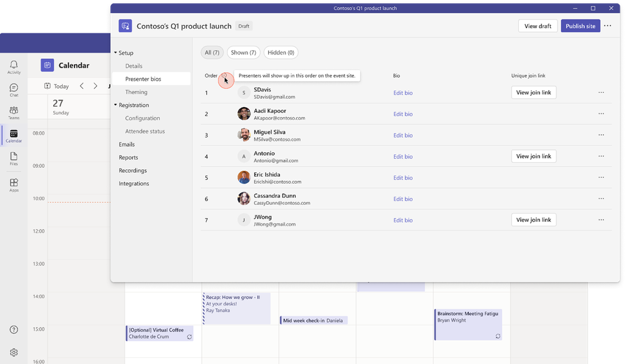Select Presenter bios in navigation
Viewport: 626px width, 364px height.
click(x=151, y=79)
